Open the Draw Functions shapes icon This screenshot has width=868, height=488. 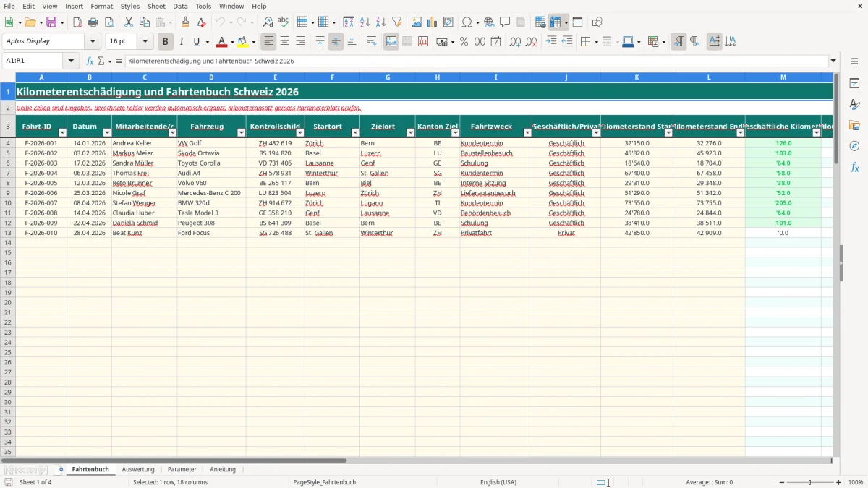pyautogui.click(x=597, y=22)
